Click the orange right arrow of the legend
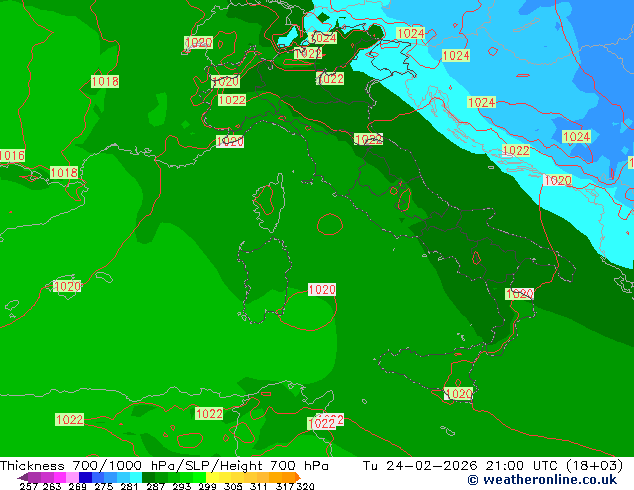The image size is (634, 490). pyautogui.click(x=298, y=477)
